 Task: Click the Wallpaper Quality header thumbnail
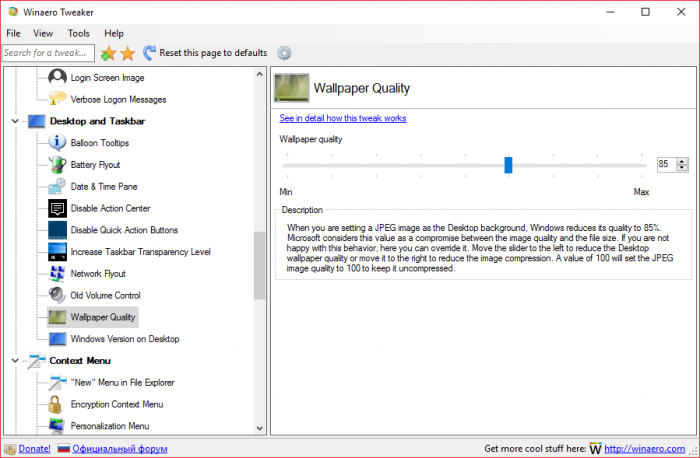(x=292, y=88)
